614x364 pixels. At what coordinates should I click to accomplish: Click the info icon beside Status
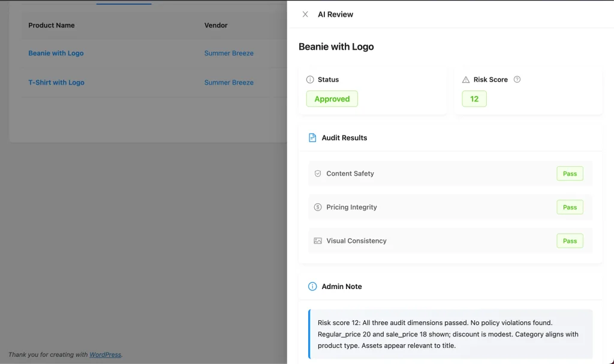coord(310,79)
